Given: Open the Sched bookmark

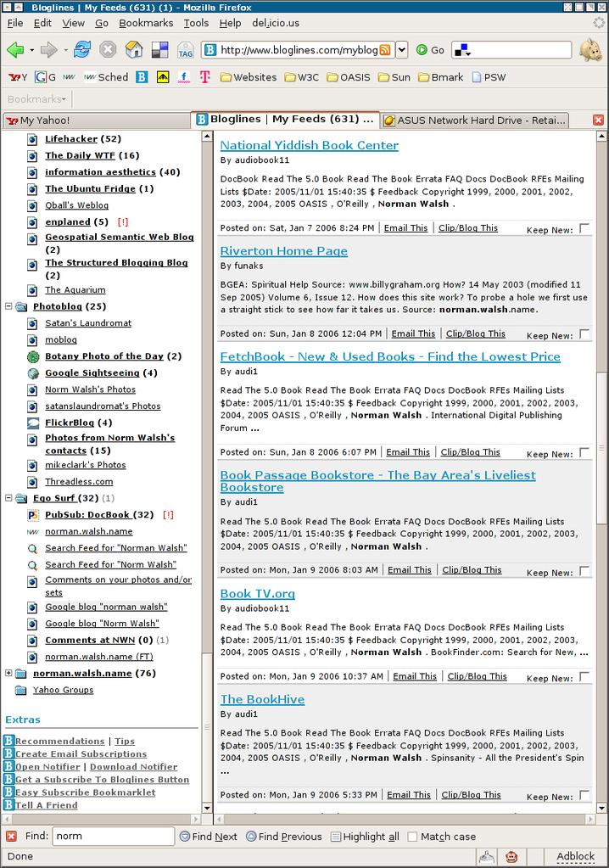Looking at the screenshot, I should pyautogui.click(x=106, y=77).
